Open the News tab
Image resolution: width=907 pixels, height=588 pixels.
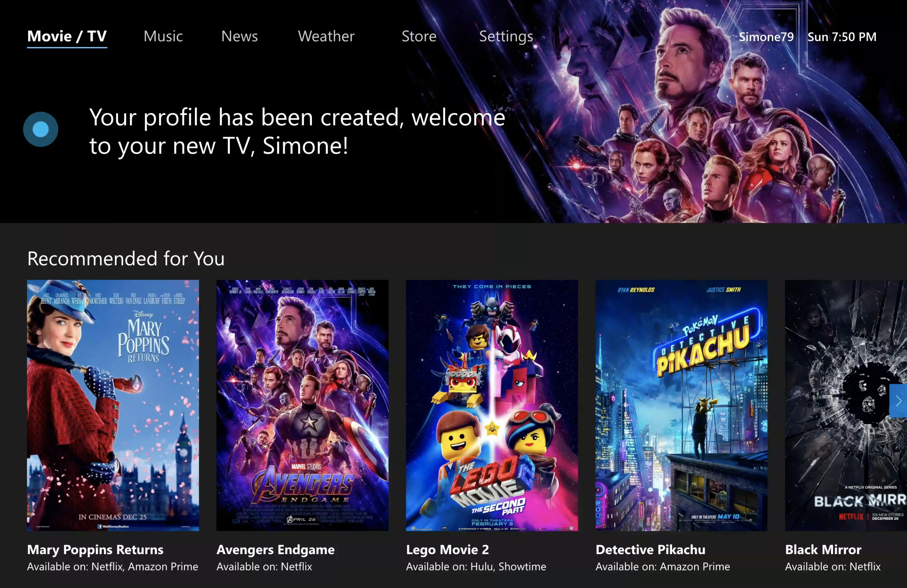pyautogui.click(x=239, y=37)
